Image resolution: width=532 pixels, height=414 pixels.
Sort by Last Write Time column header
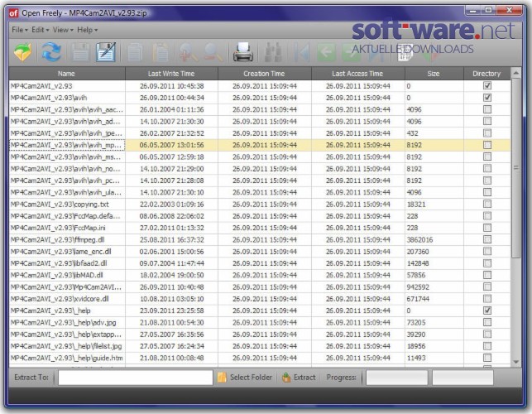(x=171, y=74)
